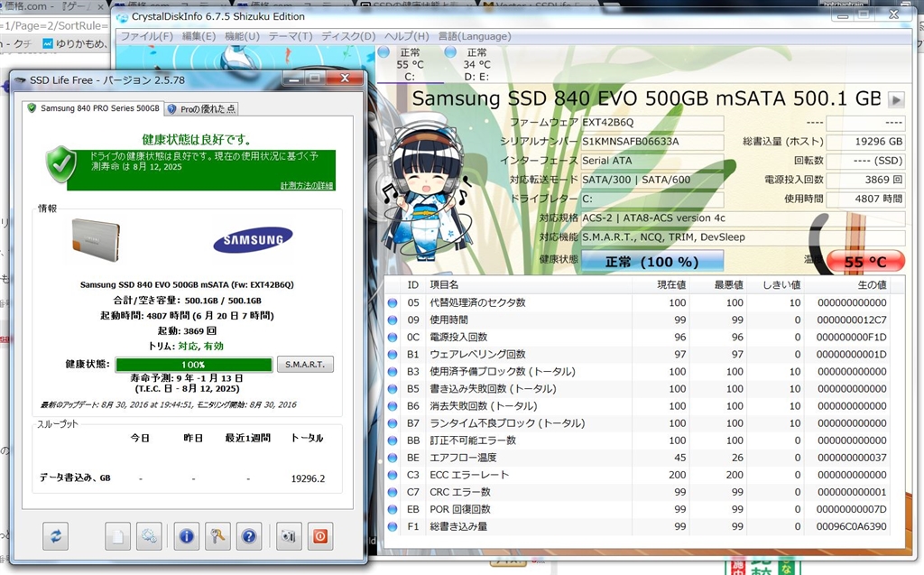Open SSD Life help question mark button
Screen dimensions: 924x575
pyautogui.click(x=249, y=536)
